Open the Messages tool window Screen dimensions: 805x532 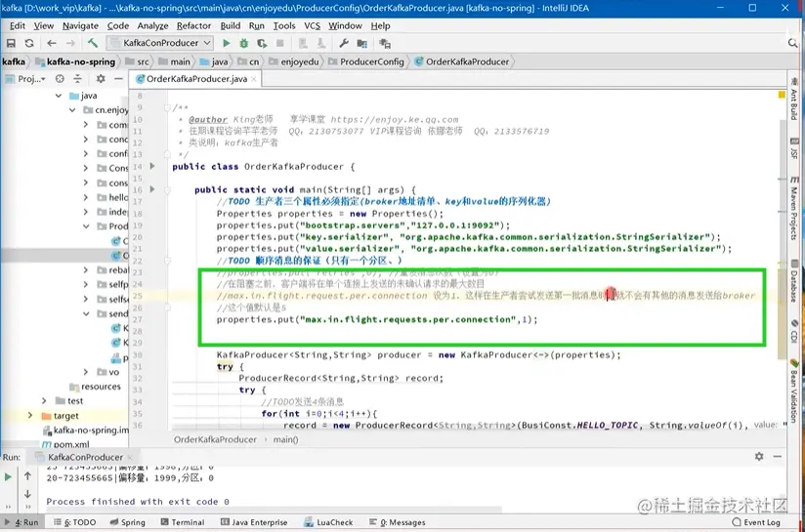point(398,522)
